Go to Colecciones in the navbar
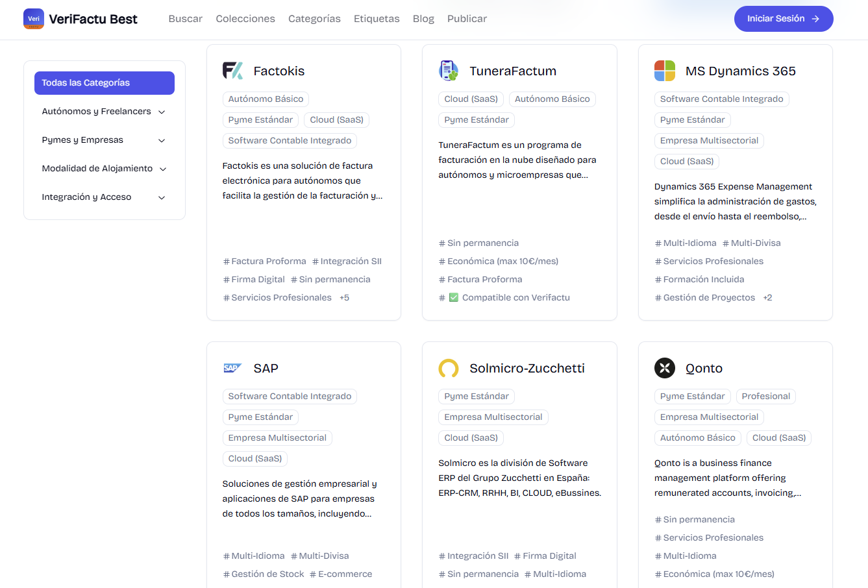The image size is (868, 588). click(x=245, y=19)
